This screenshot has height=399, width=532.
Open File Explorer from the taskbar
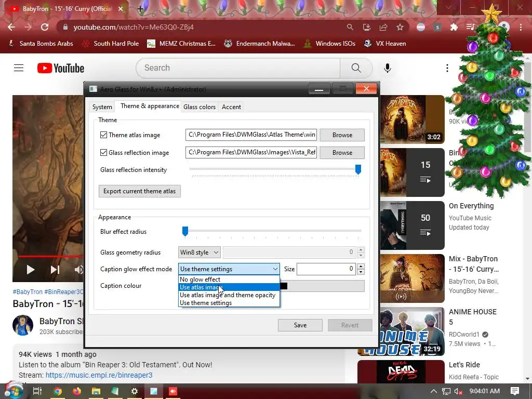tap(96, 391)
